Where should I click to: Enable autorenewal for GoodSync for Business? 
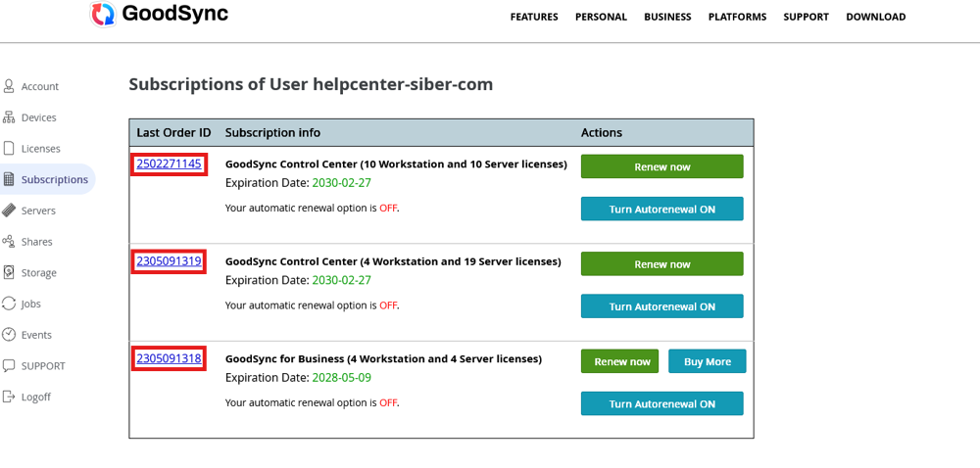(x=661, y=403)
